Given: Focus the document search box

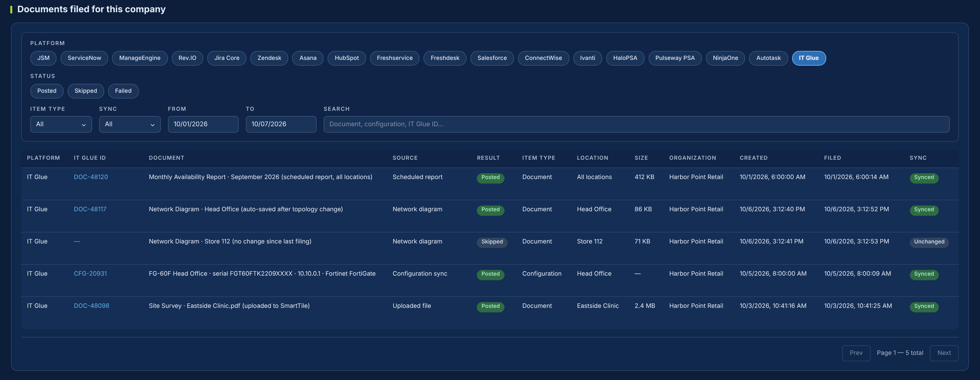Looking at the screenshot, I should click(x=636, y=124).
